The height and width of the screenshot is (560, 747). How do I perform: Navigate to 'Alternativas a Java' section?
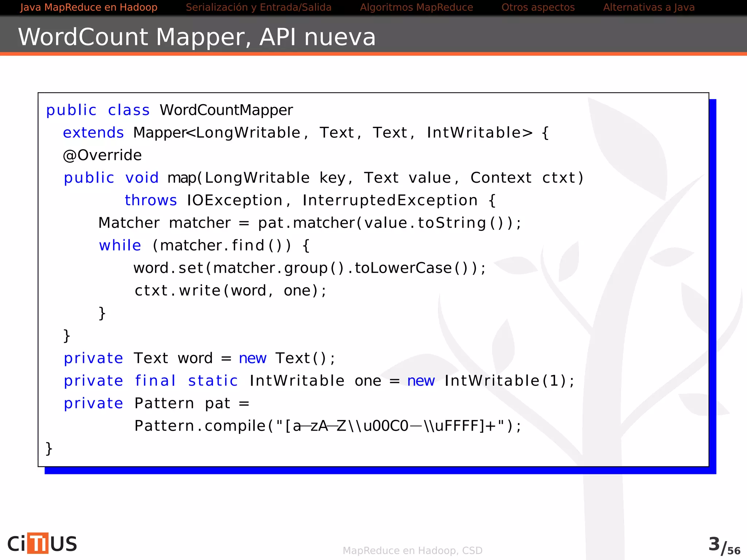coord(649,7)
